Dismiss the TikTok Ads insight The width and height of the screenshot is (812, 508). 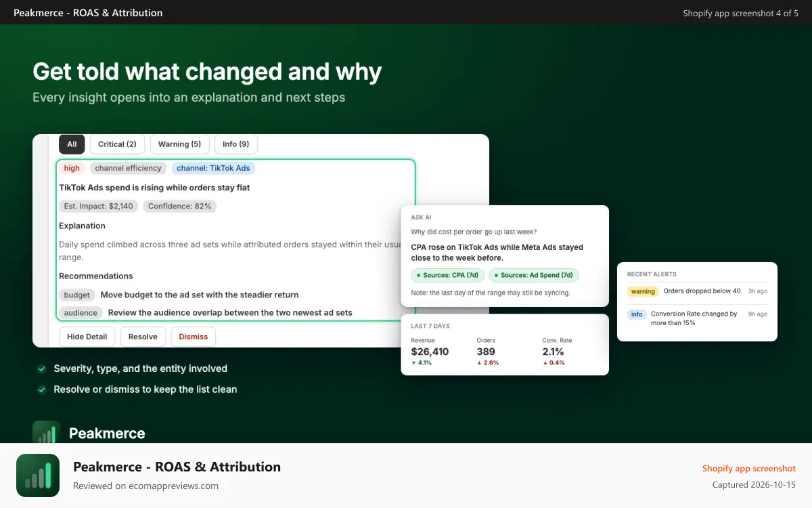(x=194, y=337)
